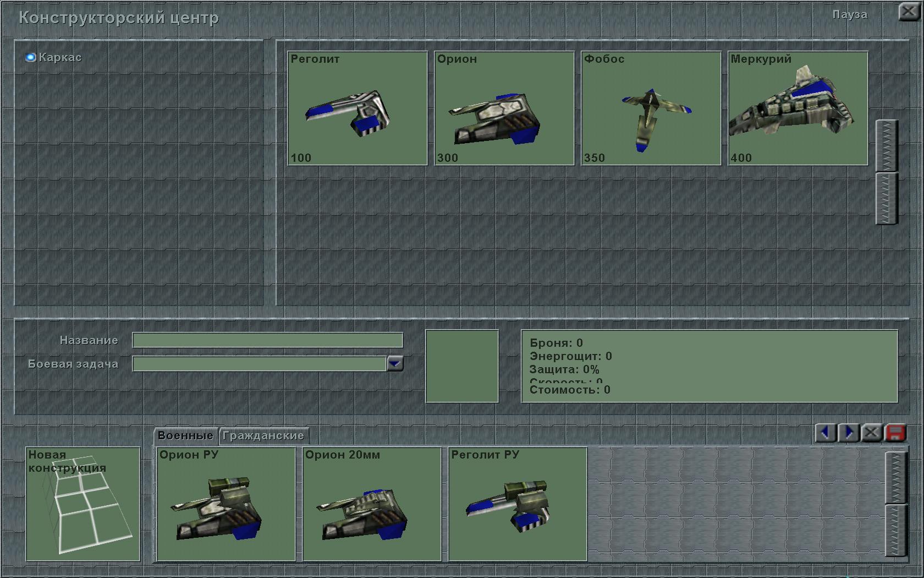
Task: Click the 300 cost on Орион card
Action: tap(448, 158)
